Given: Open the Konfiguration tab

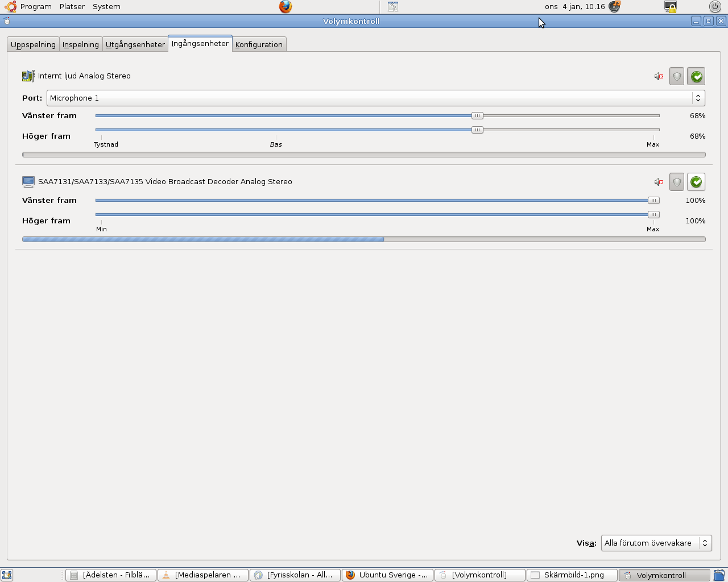Looking at the screenshot, I should point(259,44).
